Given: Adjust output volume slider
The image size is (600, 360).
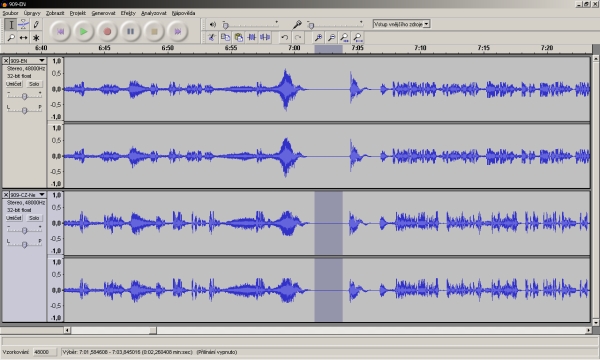Looking at the screenshot, I should click(x=250, y=25).
